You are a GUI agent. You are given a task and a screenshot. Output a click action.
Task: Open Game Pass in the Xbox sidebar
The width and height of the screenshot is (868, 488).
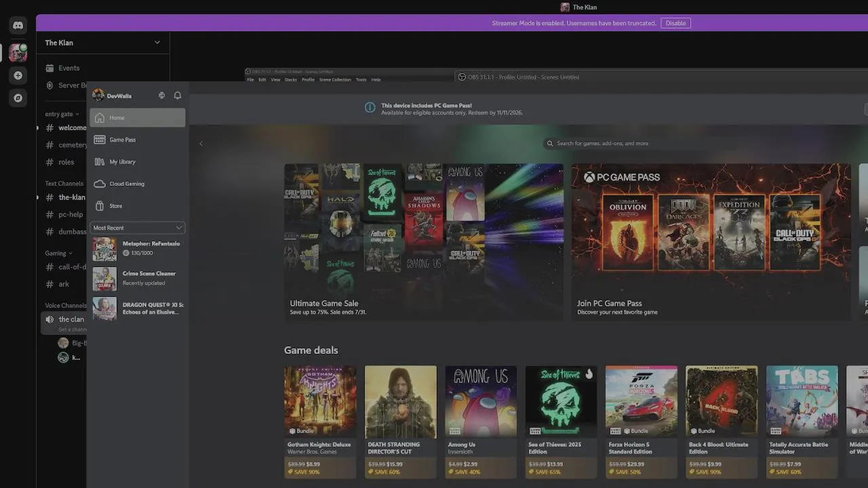(138, 140)
